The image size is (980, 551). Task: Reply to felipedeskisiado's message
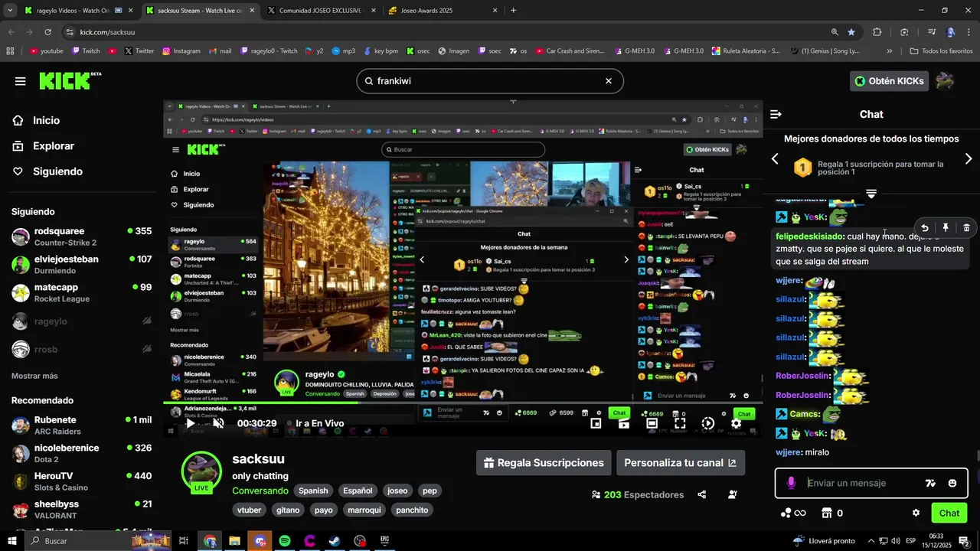coord(925,228)
